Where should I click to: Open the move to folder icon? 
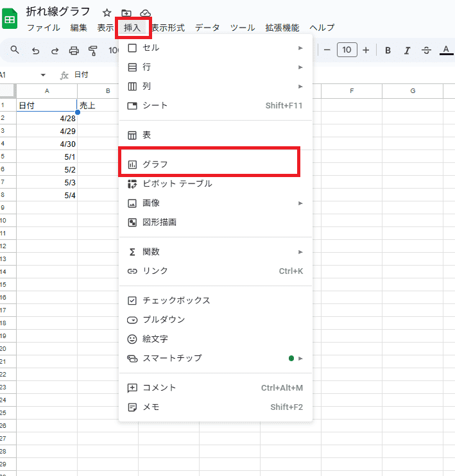(126, 13)
